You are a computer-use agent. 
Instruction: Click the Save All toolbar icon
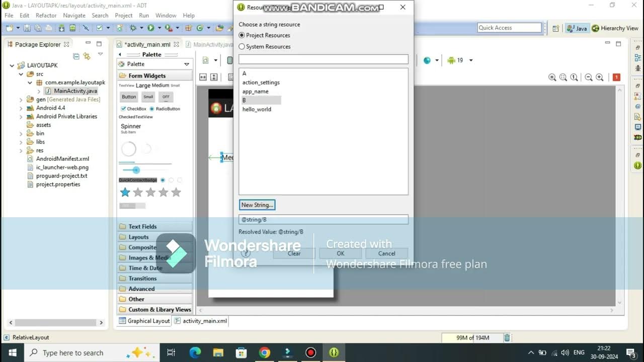coord(38,28)
